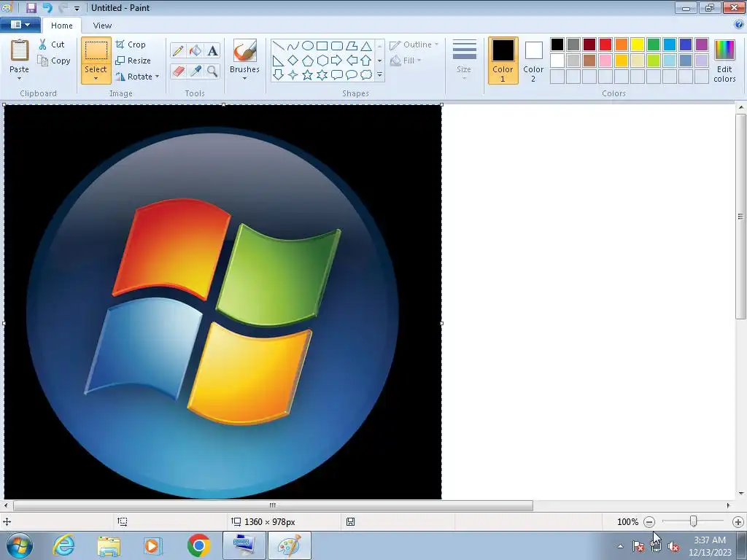Click the zoom slider handle
The image size is (747, 560).
point(694,521)
